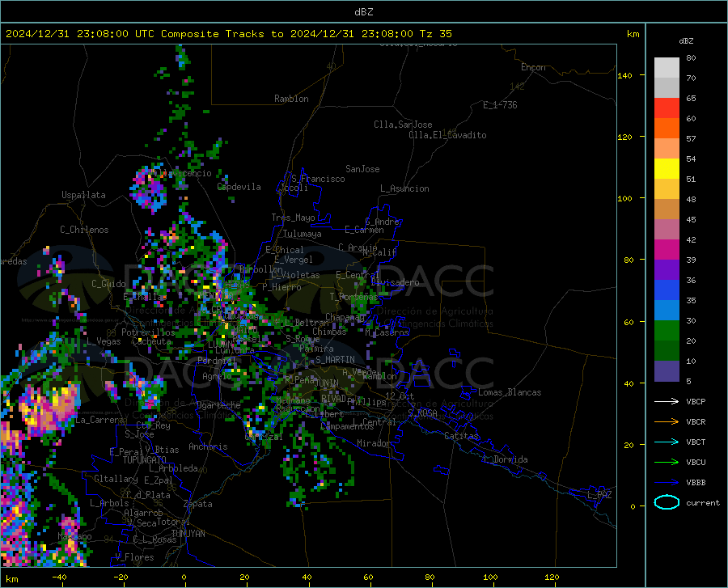Click the Mirador map label
The height and width of the screenshot is (588, 728).
[x=373, y=443]
